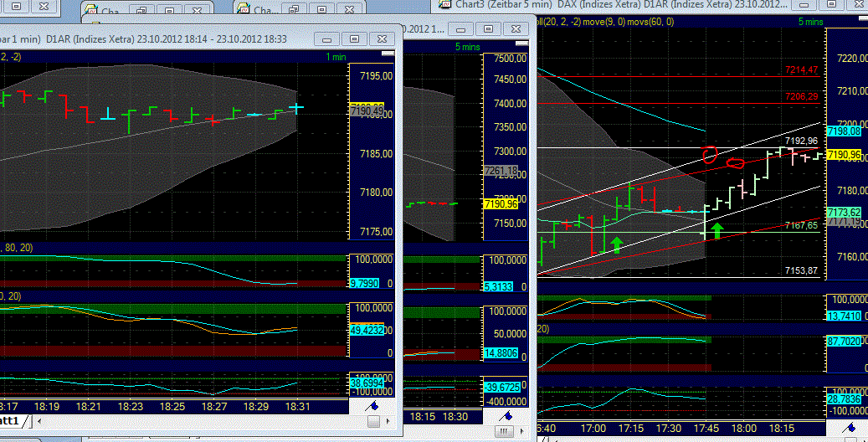Viewport: 868px width, 442px height.
Task: Maximize the D1AR 1 min chart window
Action: point(354,39)
